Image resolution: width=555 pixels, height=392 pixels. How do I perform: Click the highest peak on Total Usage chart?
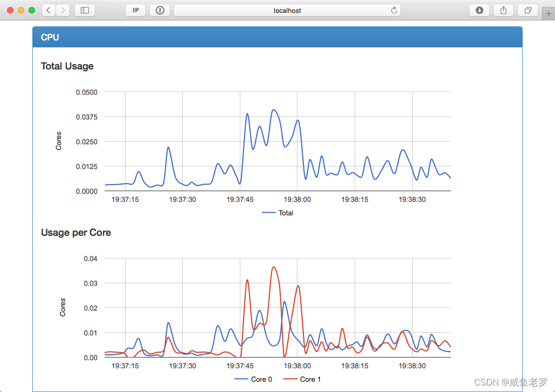click(273, 109)
